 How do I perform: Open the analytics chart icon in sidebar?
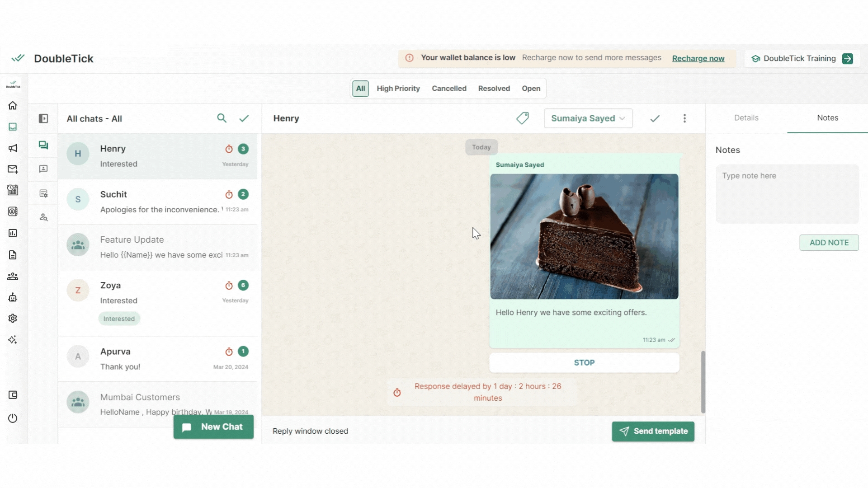tap(13, 233)
